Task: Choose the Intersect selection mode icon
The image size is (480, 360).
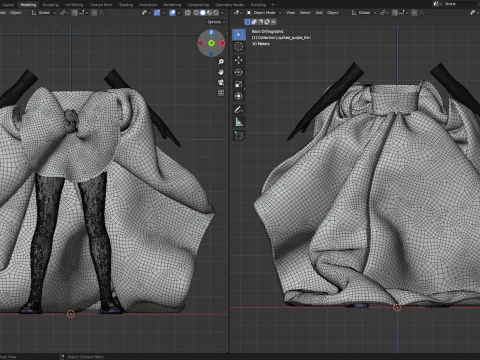Action: coord(274,22)
